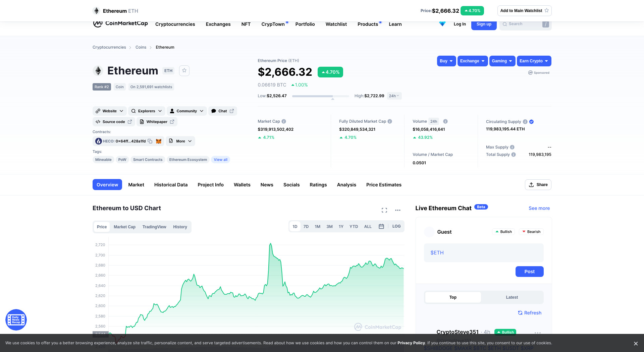The width and height of the screenshot is (644, 352).
Task: Open the Exchange dropdown
Action: click(473, 61)
